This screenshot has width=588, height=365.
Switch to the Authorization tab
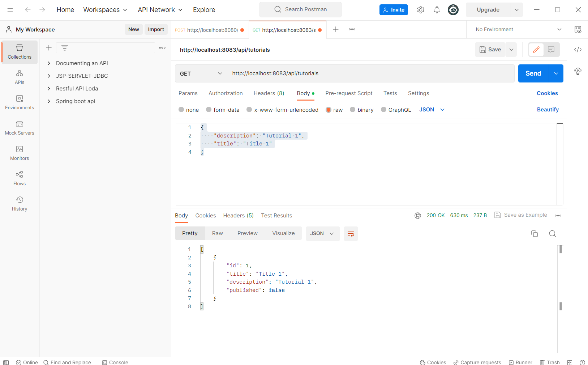(226, 93)
